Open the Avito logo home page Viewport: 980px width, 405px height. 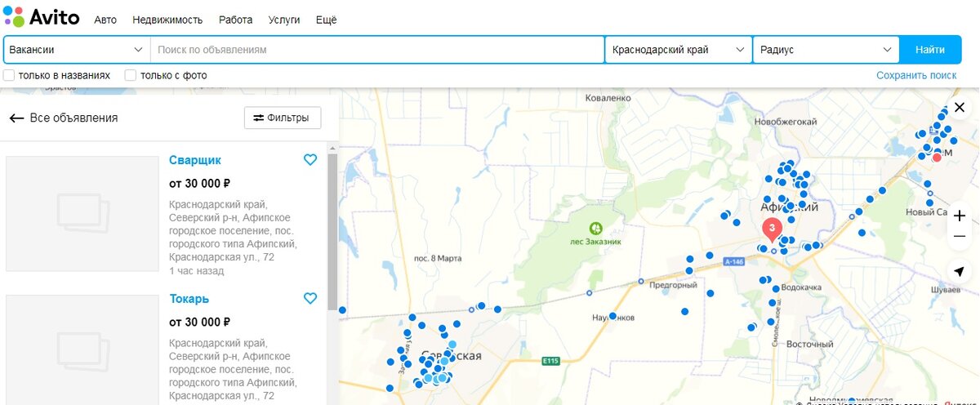[40, 16]
